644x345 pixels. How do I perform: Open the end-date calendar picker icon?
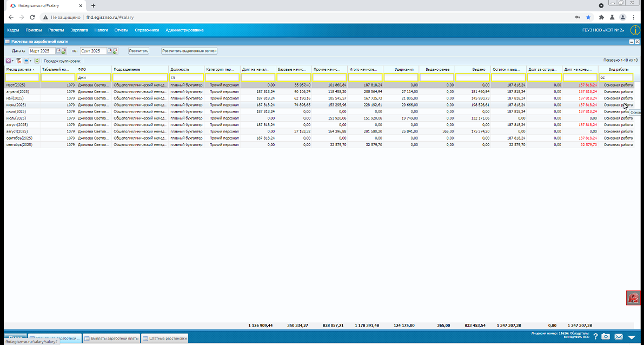coord(110,51)
